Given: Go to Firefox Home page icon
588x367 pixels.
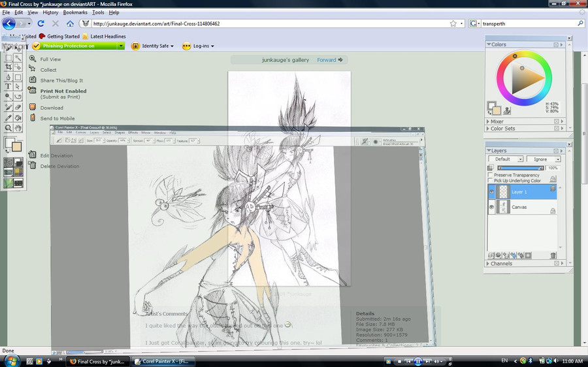Looking at the screenshot, I should (70, 24).
